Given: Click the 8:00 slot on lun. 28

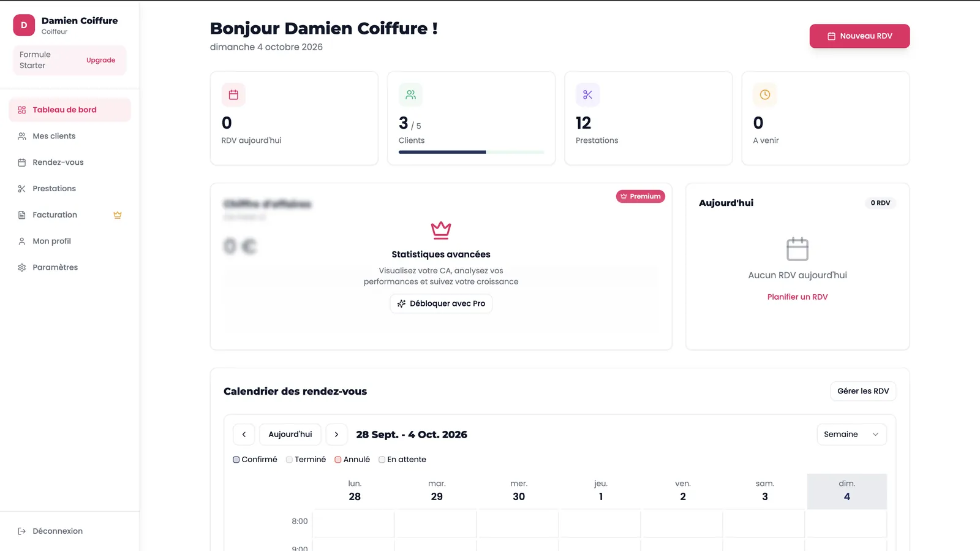Looking at the screenshot, I should (354, 524).
